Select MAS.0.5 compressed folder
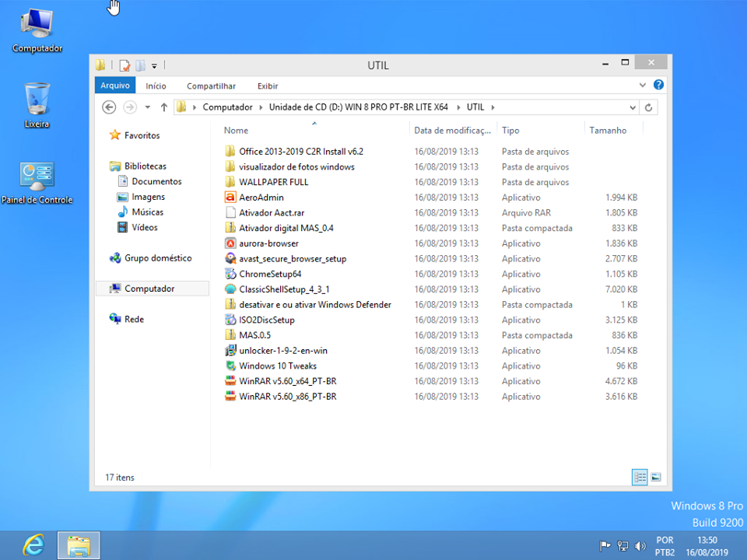The width and height of the screenshot is (747, 560). [247, 334]
